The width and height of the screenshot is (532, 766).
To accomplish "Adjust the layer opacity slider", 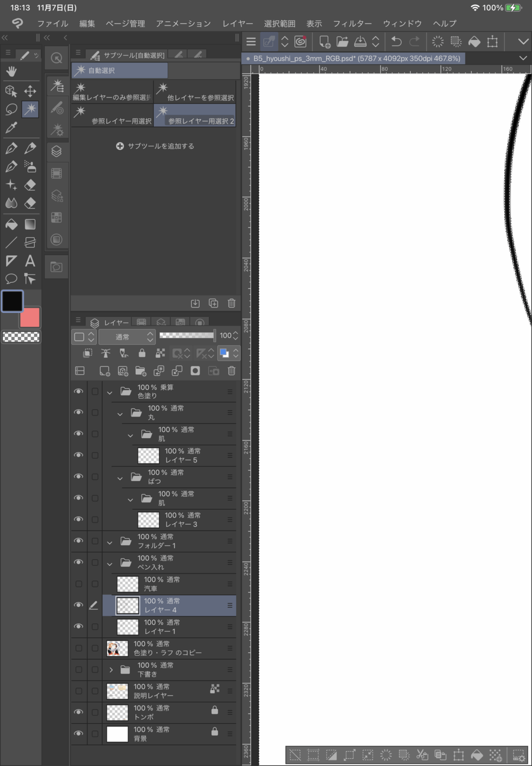I will click(x=187, y=335).
